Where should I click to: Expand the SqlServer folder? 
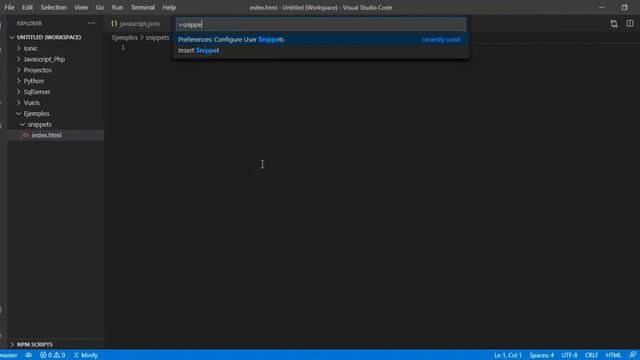click(x=56, y=92)
